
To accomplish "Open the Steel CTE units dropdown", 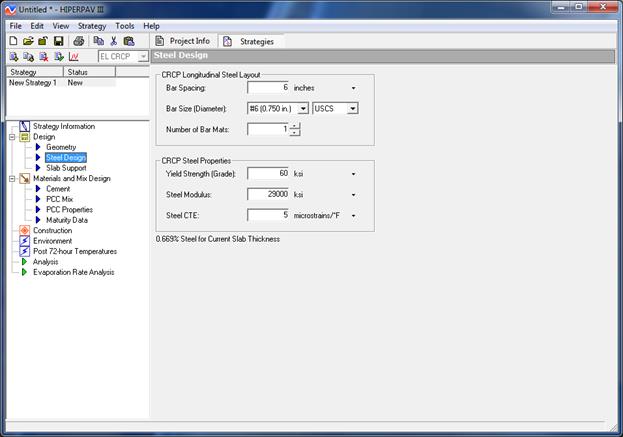I will coord(353,216).
